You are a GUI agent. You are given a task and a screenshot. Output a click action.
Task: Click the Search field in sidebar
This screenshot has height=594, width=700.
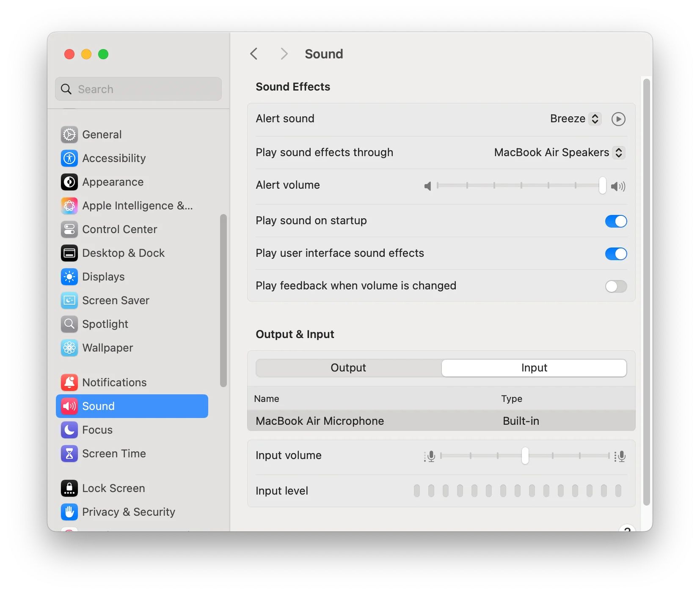click(138, 89)
